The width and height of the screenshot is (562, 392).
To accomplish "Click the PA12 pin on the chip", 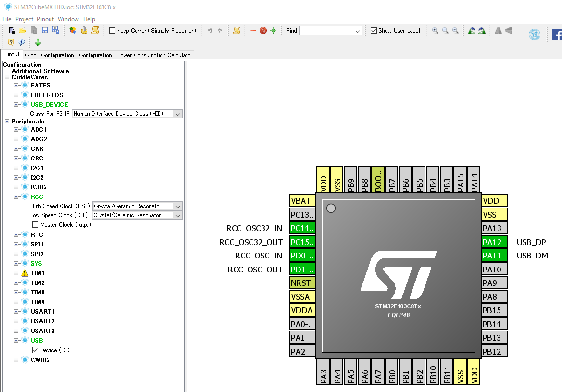I will (x=494, y=242).
